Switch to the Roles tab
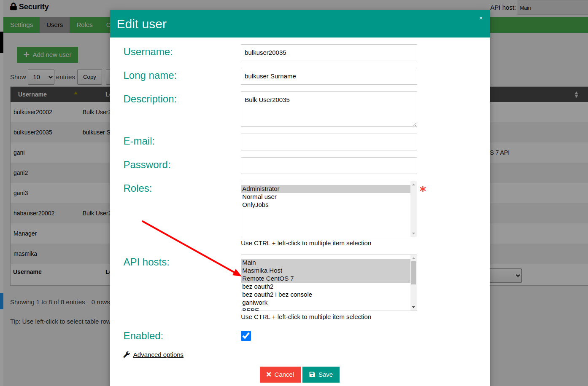Viewport: 588px width, 386px height. tap(84, 25)
